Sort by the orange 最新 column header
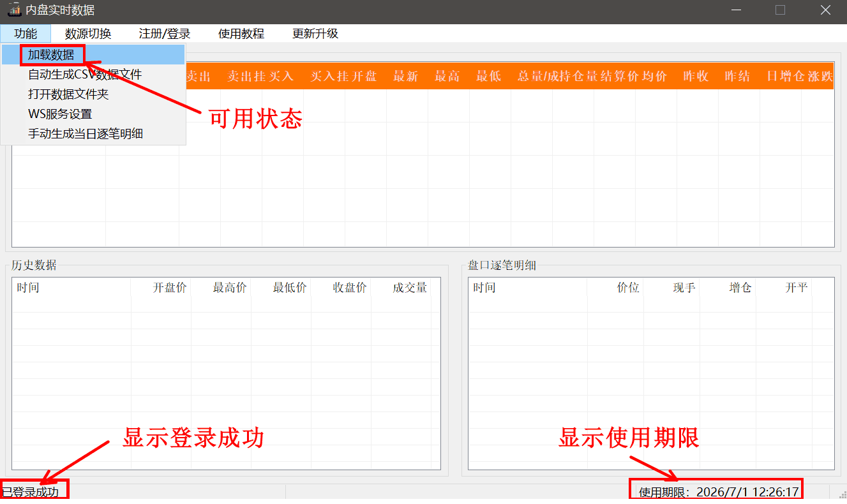Image resolution: width=847 pixels, height=504 pixels. click(405, 77)
